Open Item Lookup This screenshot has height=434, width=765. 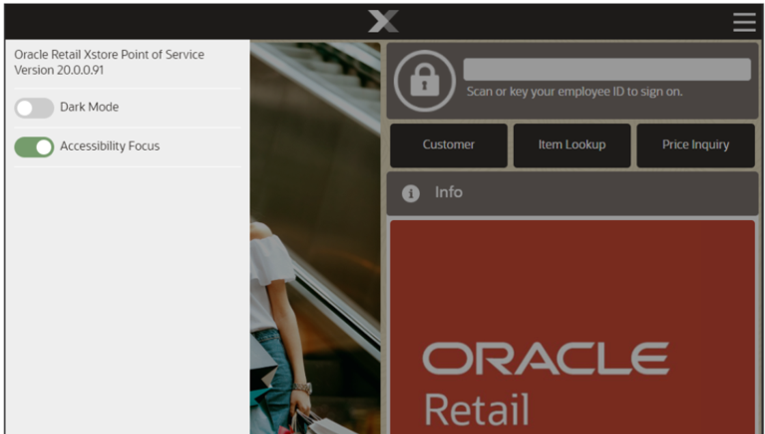pyautogui.click(x=572, y=145)
